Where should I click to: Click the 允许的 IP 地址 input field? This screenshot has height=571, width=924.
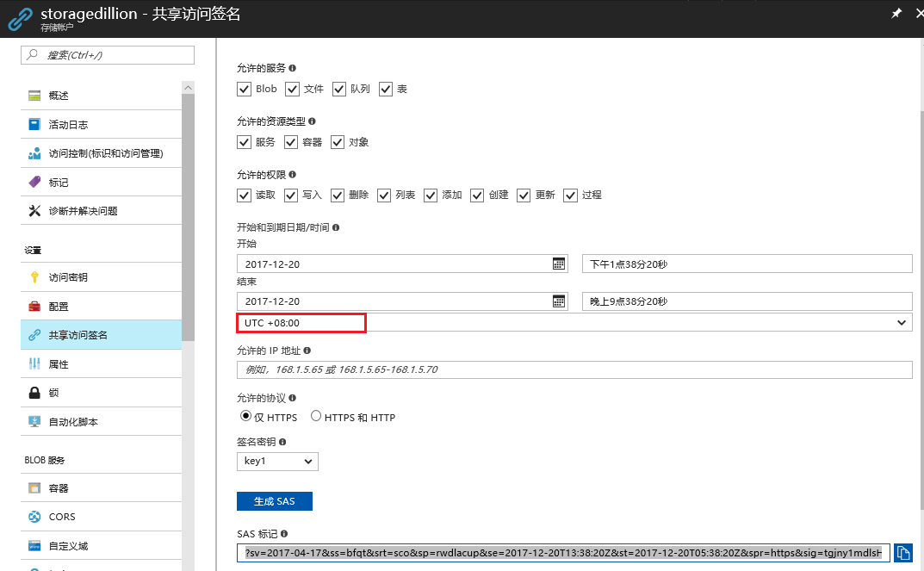tap(574, 369)
